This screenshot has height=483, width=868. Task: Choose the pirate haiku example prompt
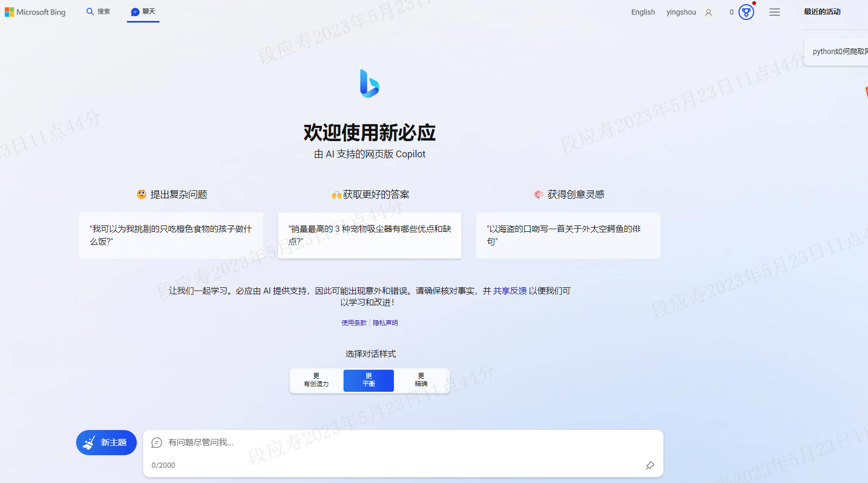pyautogui.click(x=568, y=235)
